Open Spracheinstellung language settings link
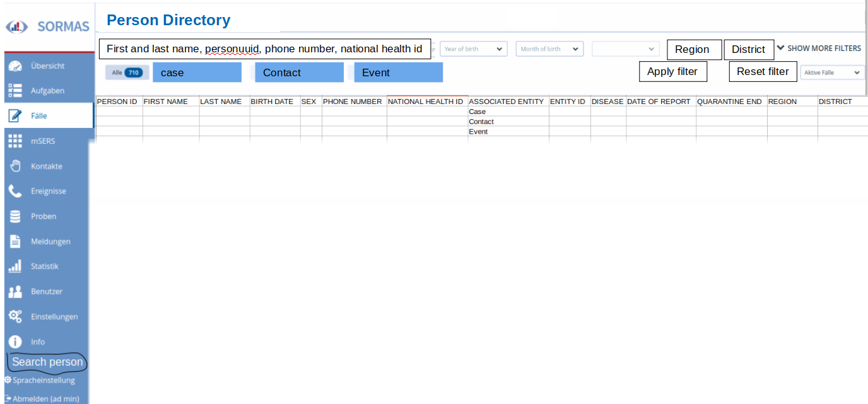Viewport: 868px width, 404px height. (44, 380)
